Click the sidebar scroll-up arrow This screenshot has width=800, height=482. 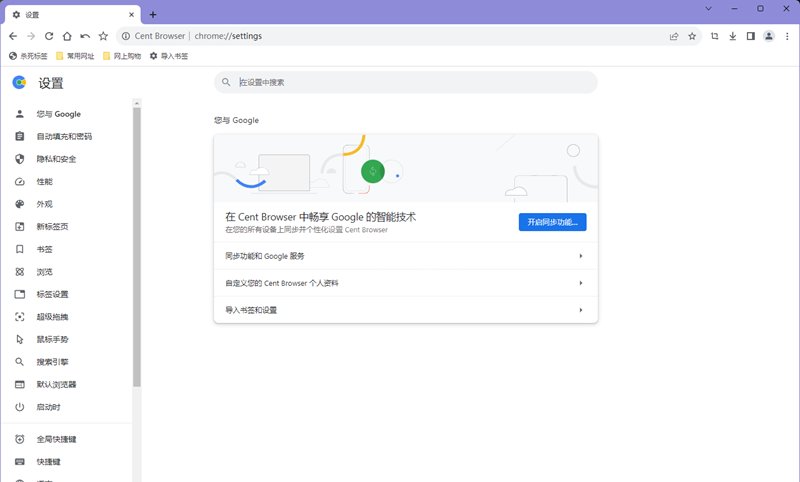click(x=137, y=104)
